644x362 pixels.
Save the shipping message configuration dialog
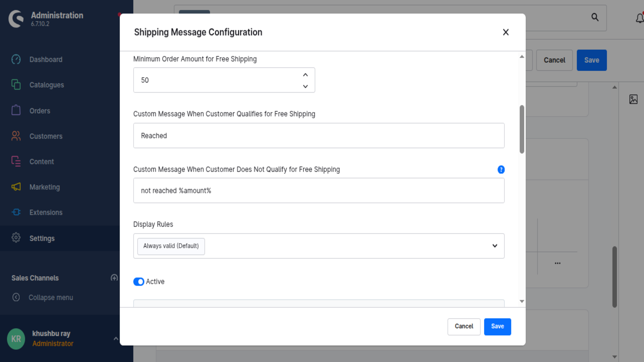point(497,326)
